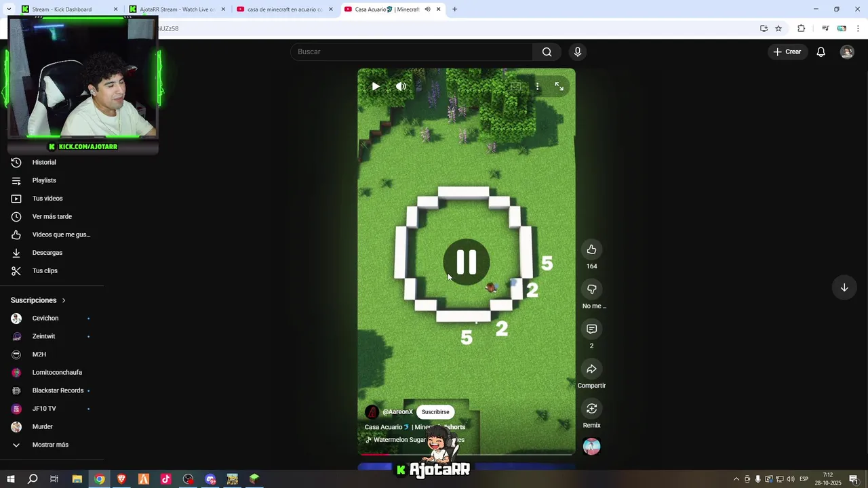Open the Short's three-dot options menu
This screenshot has height=488, width=868.
537,86
